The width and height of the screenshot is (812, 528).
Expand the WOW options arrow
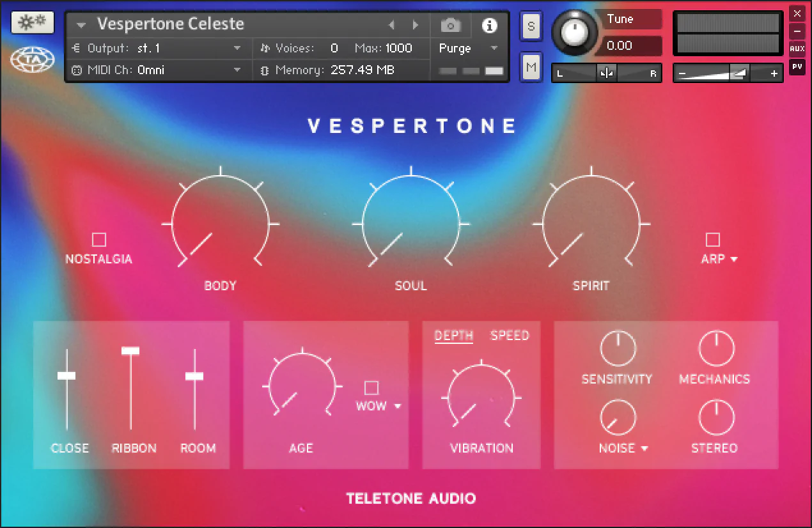click(398, 406)
